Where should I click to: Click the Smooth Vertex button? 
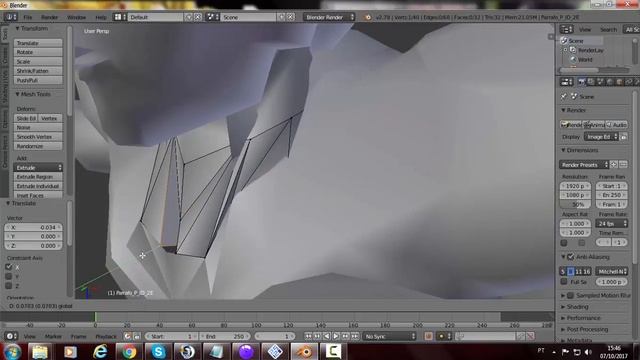pos(38,137)
